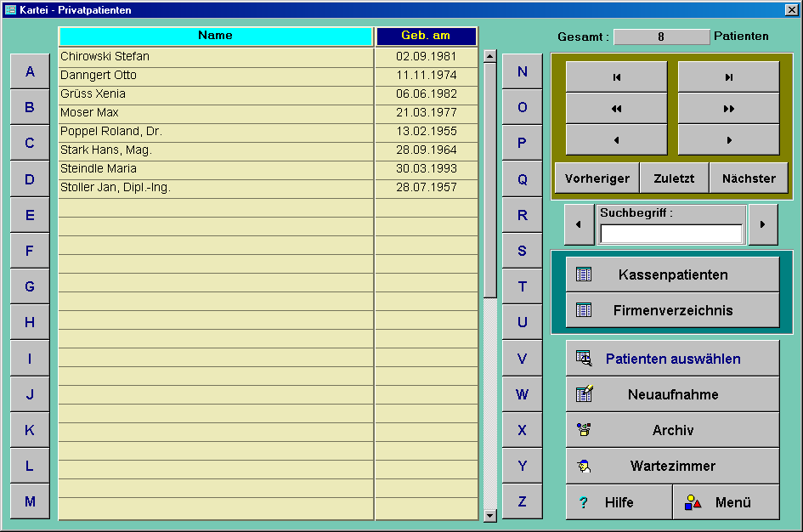Open Hilfe with the question mark
This screenshot has height=532, width=803.
coord(619,502)
